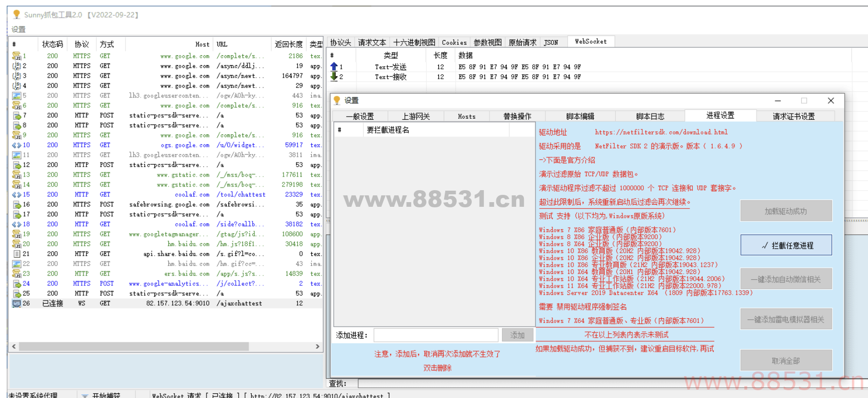Select the icon of row 15 /tool/chattest

(x=16, y=195)
